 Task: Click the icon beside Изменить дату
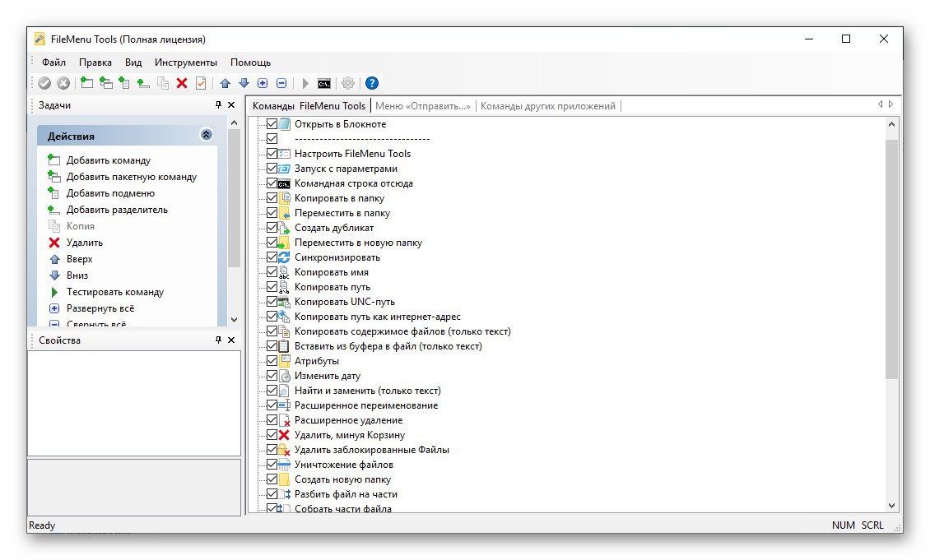point(284,376)
